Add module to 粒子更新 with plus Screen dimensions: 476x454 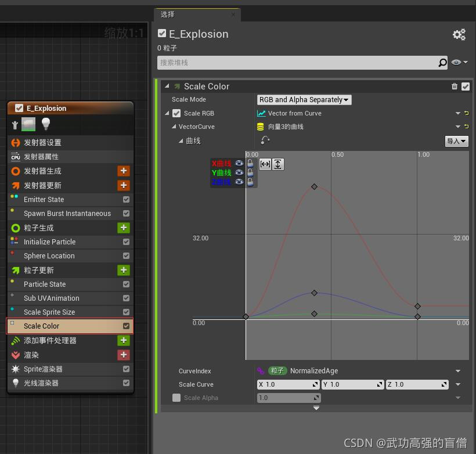pos(124,270)
